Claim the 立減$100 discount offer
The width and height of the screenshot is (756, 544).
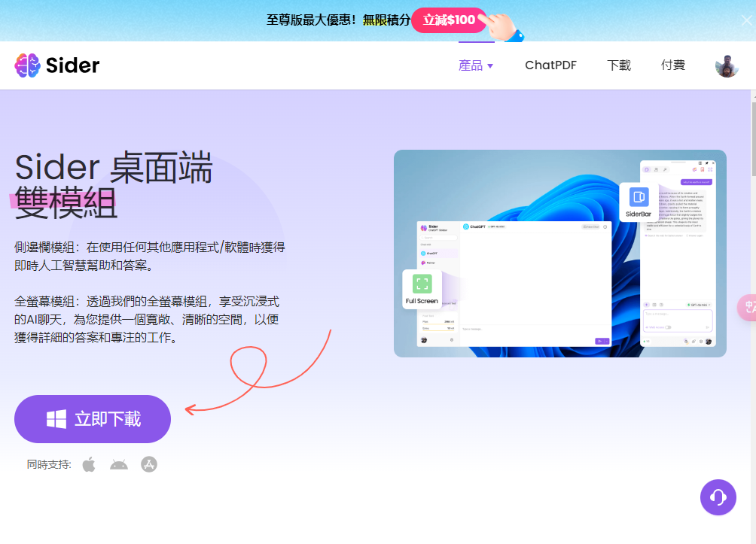point(449,20)
